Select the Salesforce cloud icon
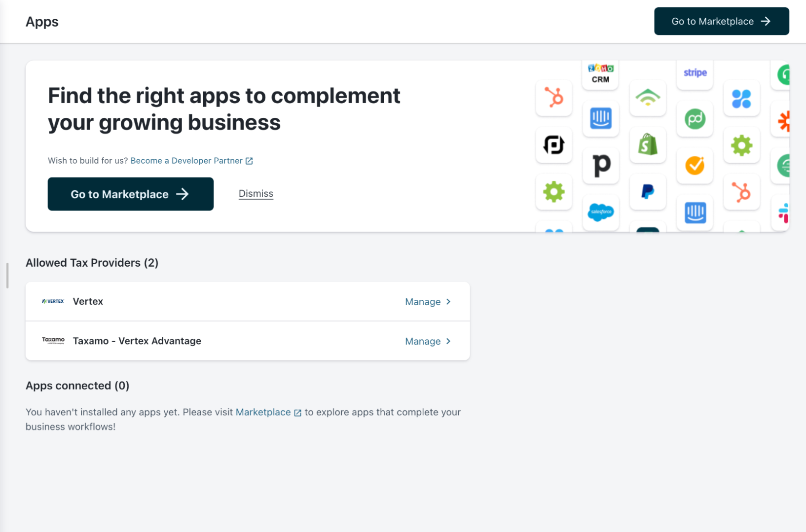806x532 pixels. (x=600, y=212)
